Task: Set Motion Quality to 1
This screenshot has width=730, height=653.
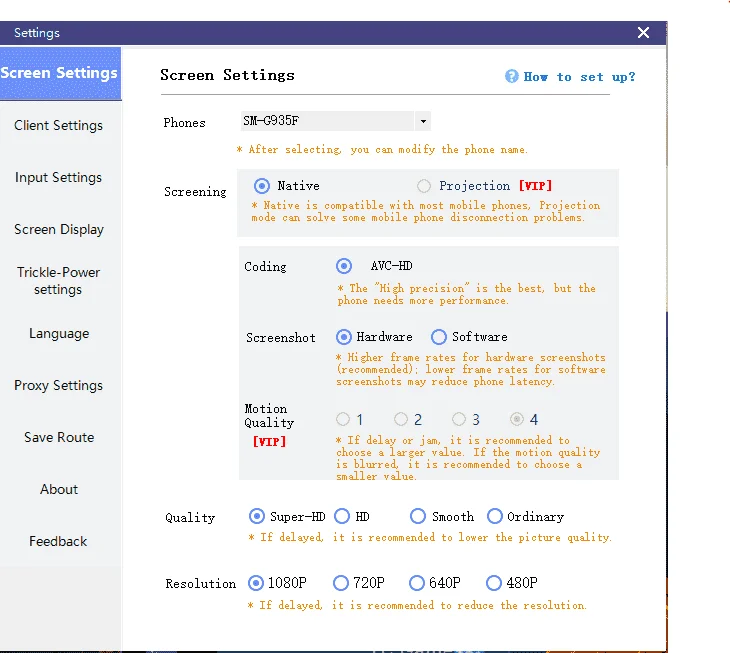Action: pyautogui.click(x=343, y=419)
